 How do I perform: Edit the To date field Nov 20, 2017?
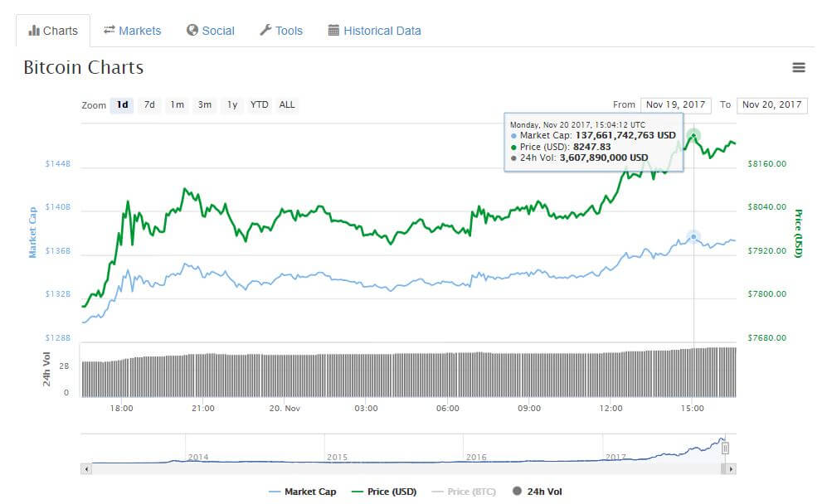click(772, 105)
